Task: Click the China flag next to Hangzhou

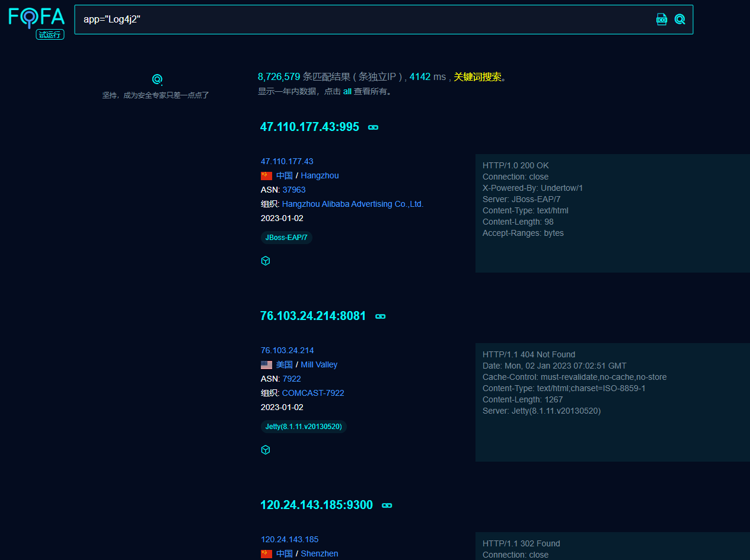Action: [x=266, y=176]
